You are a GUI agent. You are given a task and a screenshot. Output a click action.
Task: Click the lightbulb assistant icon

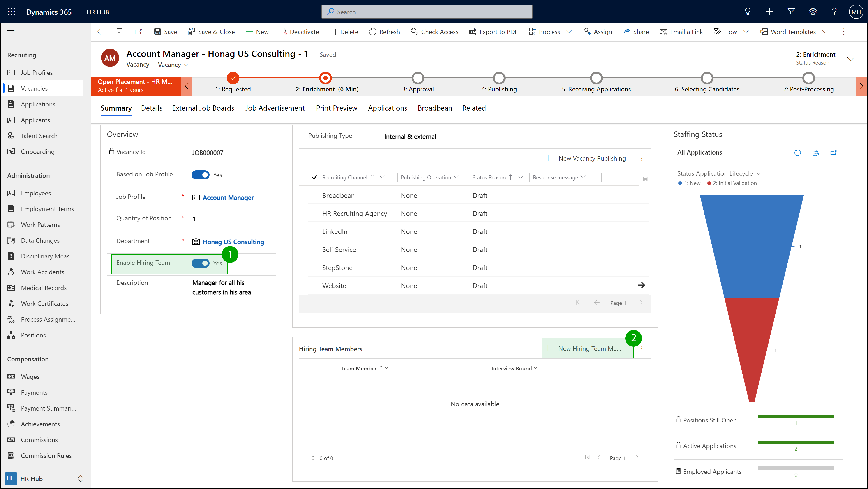click(x=747, y=12)
